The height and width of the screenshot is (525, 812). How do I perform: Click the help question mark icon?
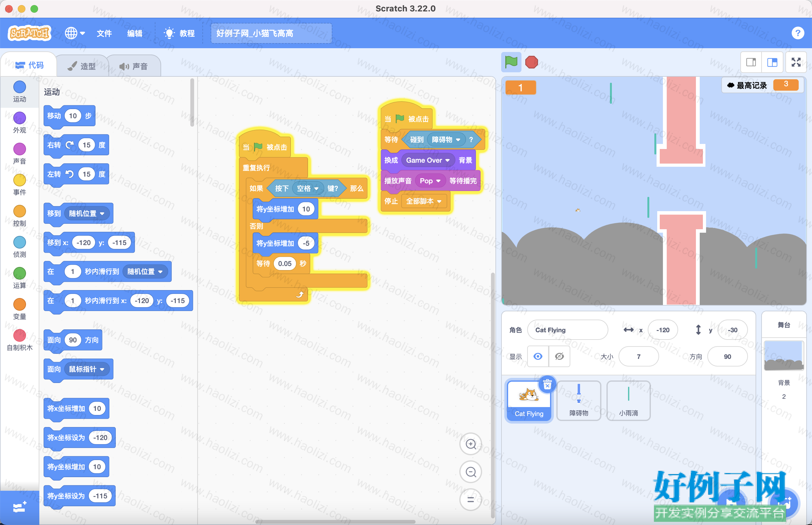(797, 33)
